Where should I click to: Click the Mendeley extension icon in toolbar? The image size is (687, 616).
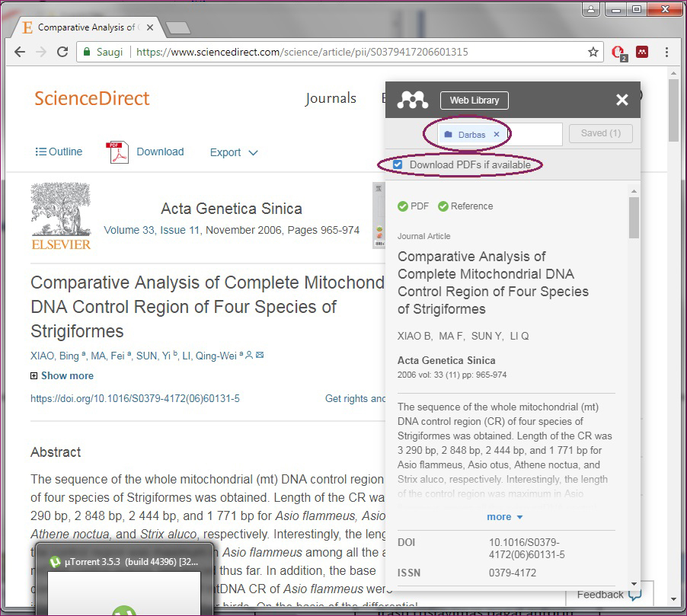[642, 53]
